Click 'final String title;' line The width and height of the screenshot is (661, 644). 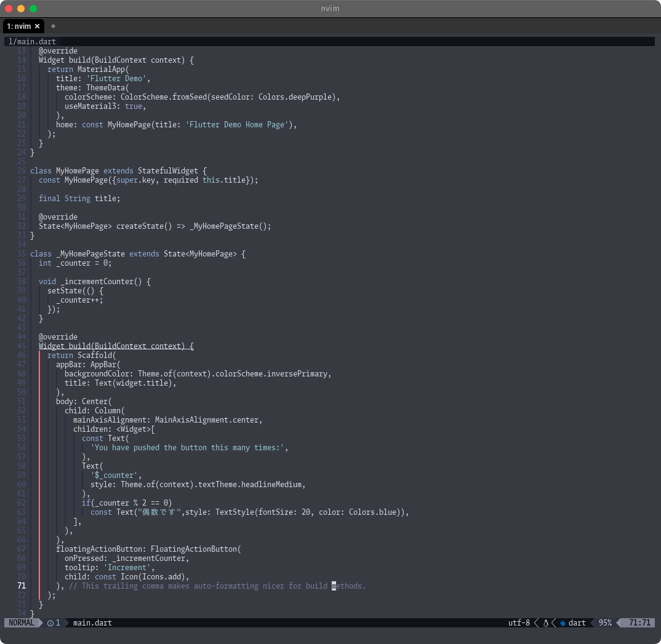79,199
